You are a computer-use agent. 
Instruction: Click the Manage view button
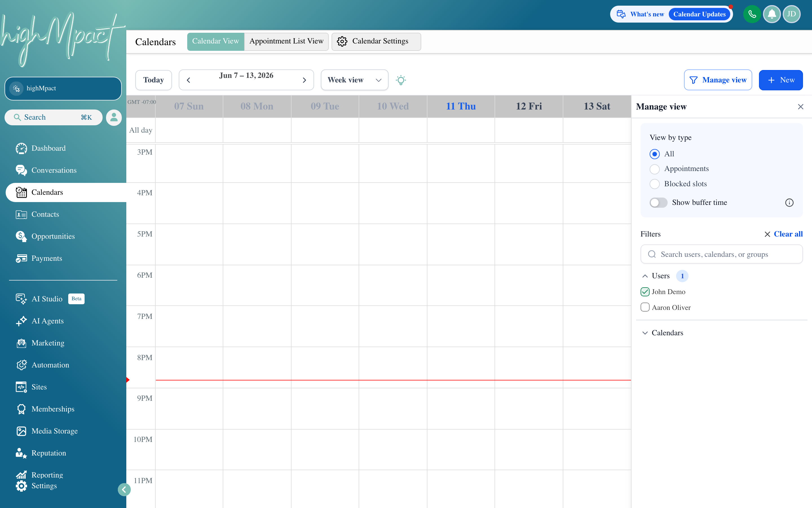(x=718, y=80)
